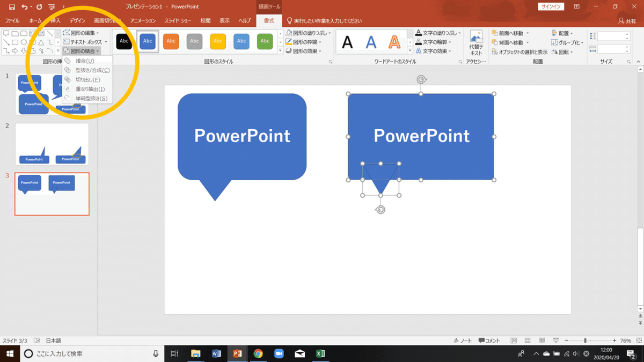Open テキスト ボックス text box dropdown
The width and height of the screenshot is (644, 362).
[x=85, y=42]
